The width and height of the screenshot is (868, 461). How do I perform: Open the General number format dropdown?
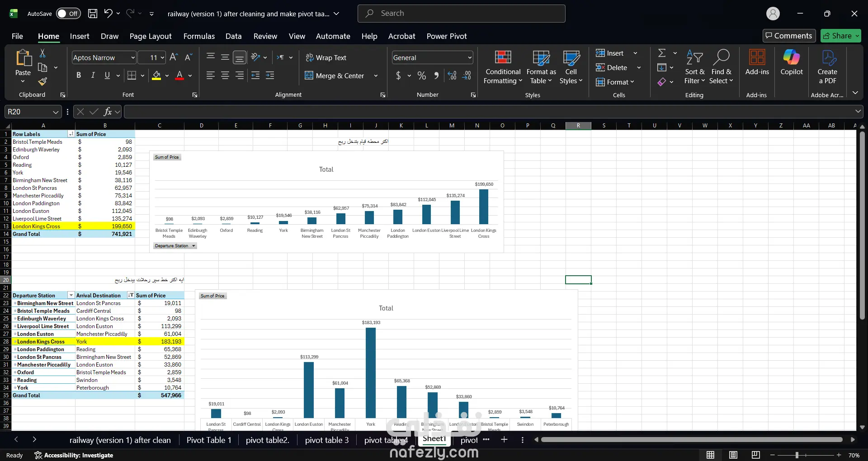(470, 58)
